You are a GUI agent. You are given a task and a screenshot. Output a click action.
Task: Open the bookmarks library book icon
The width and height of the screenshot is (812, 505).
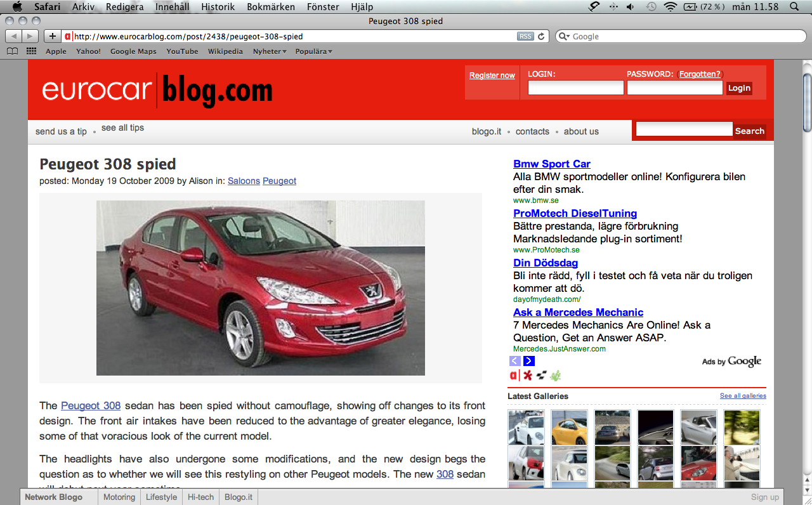point(12,51)
